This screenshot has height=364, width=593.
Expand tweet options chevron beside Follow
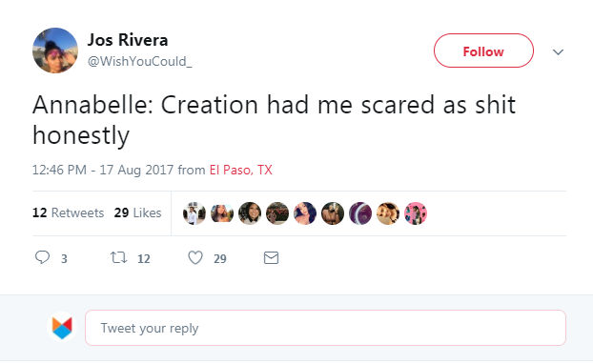tap(559, 51)
